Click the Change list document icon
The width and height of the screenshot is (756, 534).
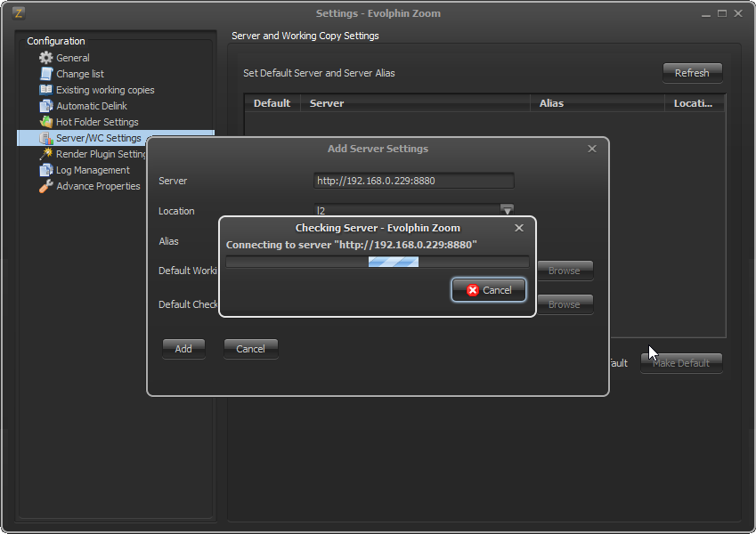pyautogui.click(x=45, y=74)
